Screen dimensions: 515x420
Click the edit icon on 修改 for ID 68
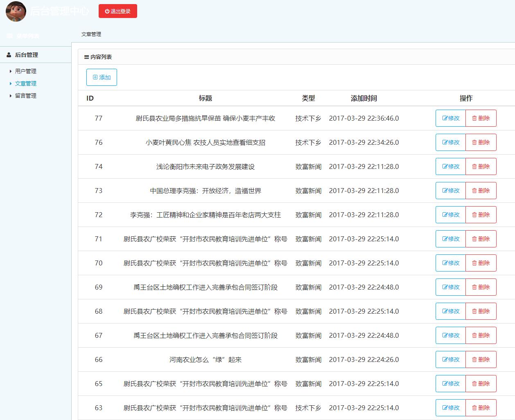[x=445, y=311]
